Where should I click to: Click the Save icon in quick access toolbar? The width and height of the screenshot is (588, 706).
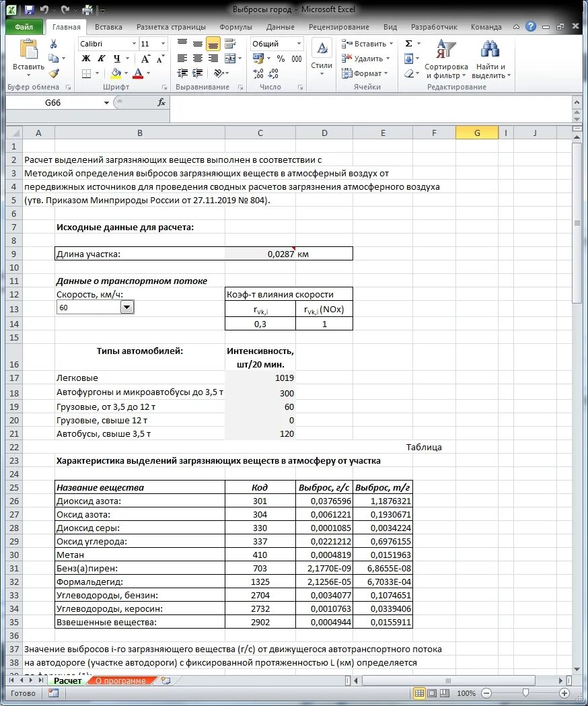(x=29, y=9)
